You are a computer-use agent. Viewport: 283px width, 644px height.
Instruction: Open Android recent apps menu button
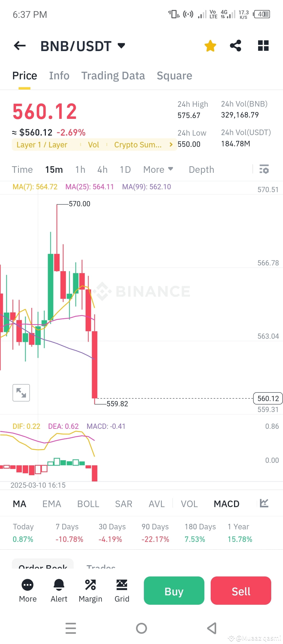coord(71,628)
